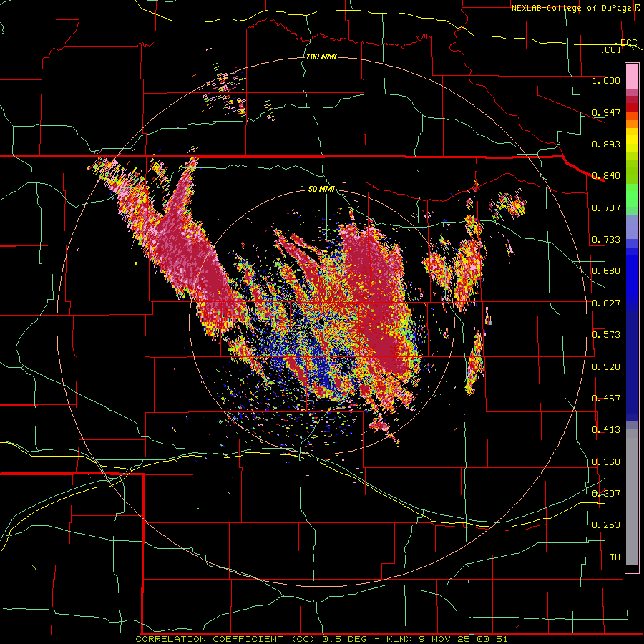Select the 0.787 legend value
Screen dimensions: 644x644
coord(606,208)
